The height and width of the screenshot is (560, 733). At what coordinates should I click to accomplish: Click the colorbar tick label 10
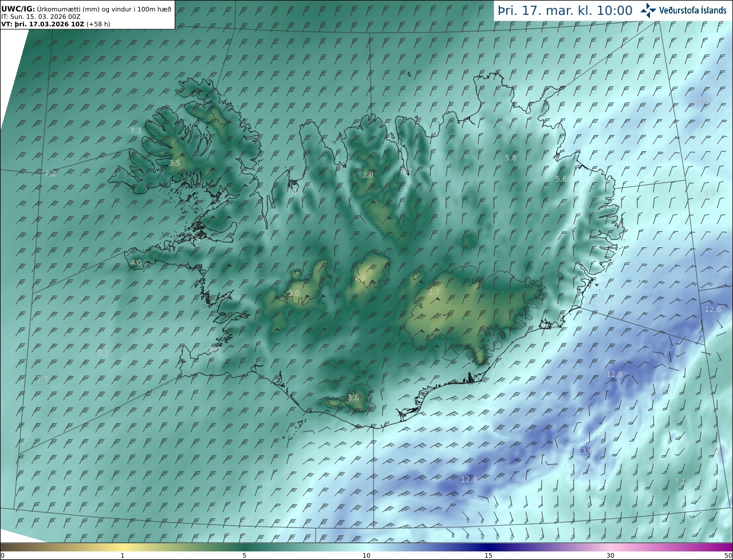(366, 555)
